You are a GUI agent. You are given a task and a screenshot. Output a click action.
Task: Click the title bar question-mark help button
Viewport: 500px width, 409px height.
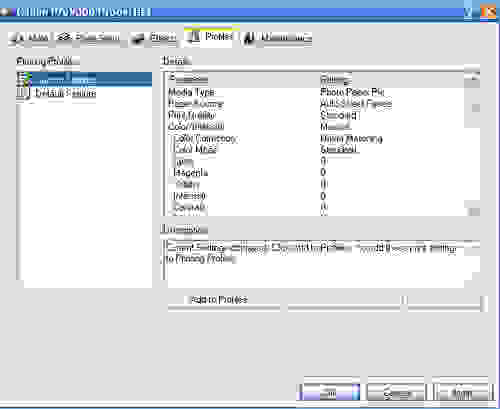point(468,12)
